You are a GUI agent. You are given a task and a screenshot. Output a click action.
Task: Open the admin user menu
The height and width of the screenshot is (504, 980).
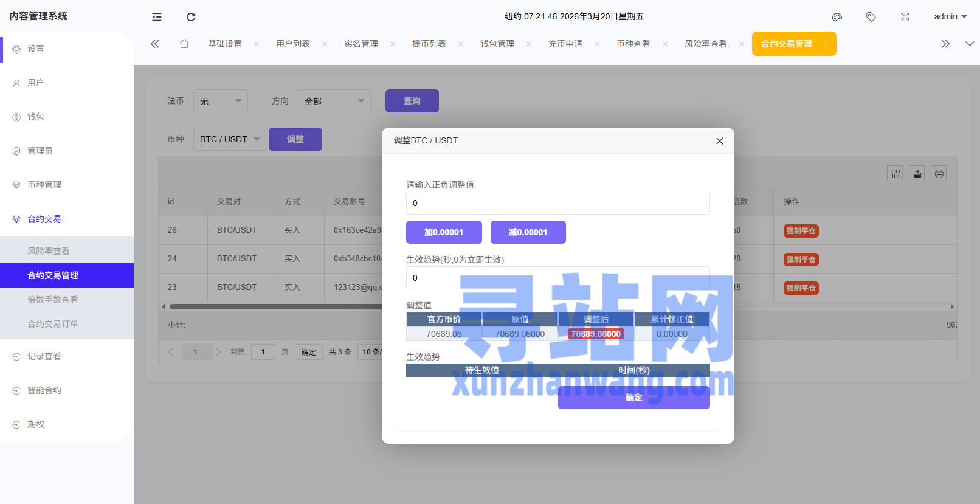coord(950,17)
